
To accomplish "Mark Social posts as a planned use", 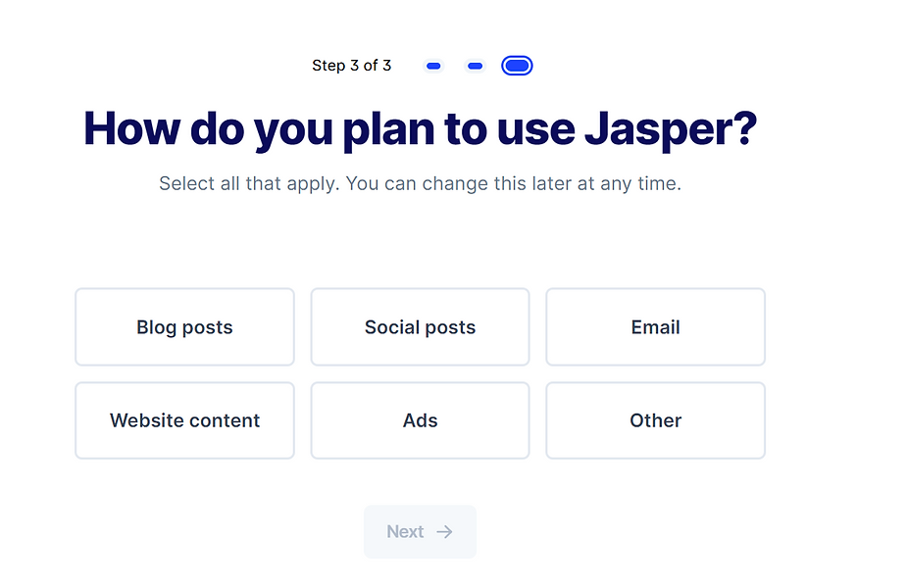I will point(420,327).
